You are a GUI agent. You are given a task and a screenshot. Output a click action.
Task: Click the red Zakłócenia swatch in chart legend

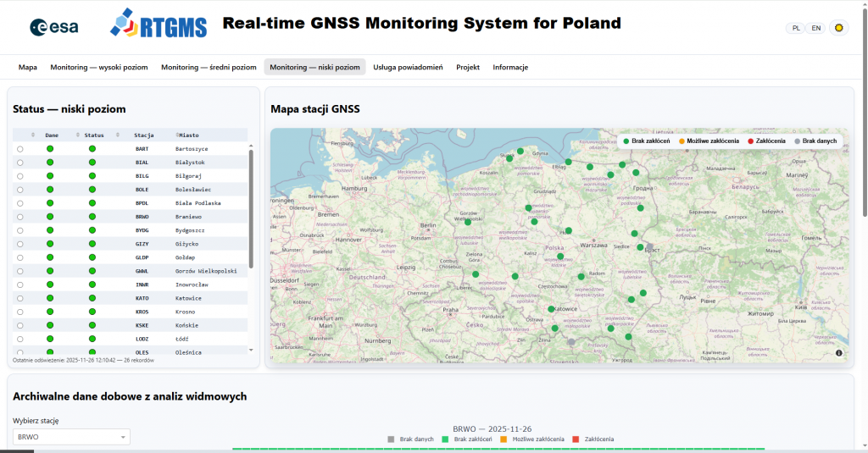point(576,439)
